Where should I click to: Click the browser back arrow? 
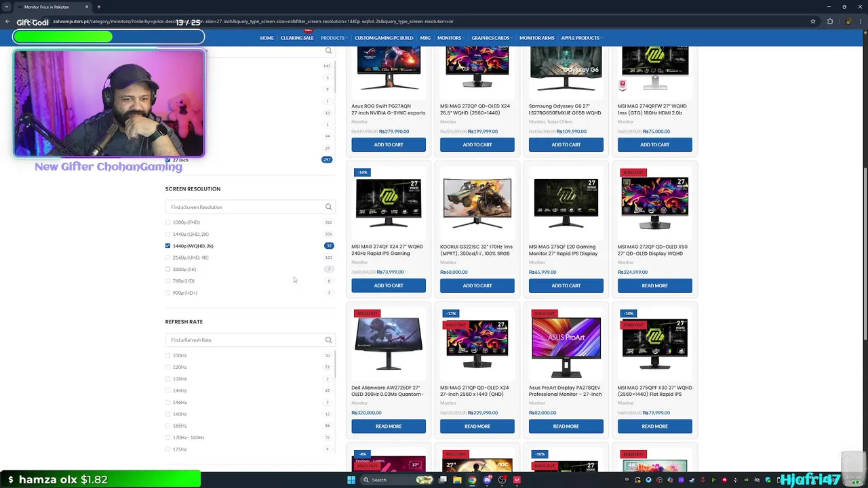7,21
